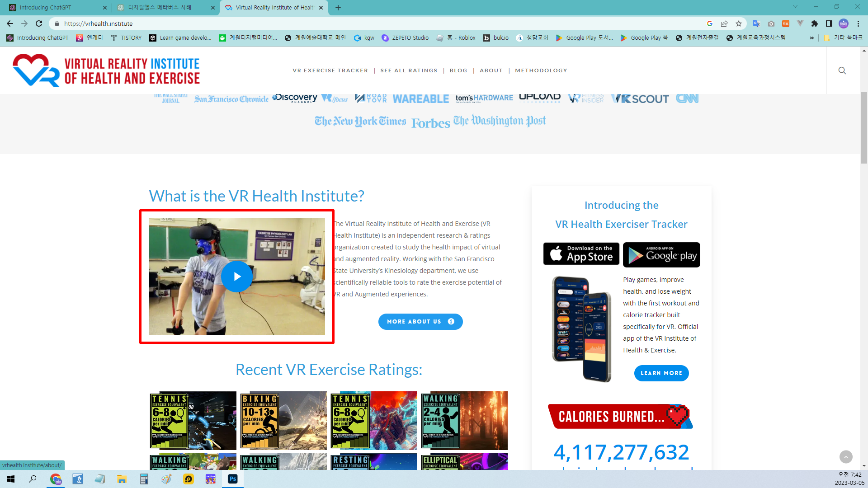Bookmark this page with the star icon
The height and width of the screenshot is (488, 868).
739,23
